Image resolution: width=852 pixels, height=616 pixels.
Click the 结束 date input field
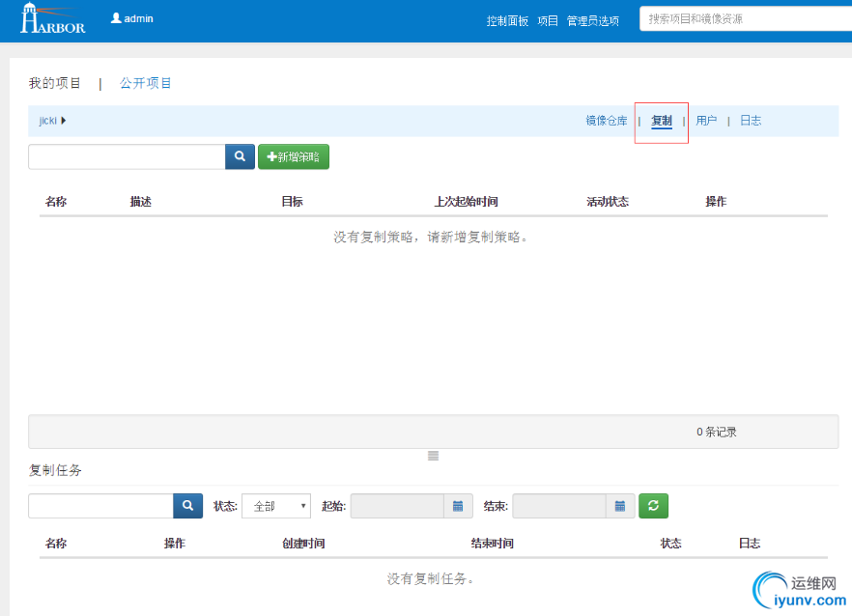(x=559, y=506)
